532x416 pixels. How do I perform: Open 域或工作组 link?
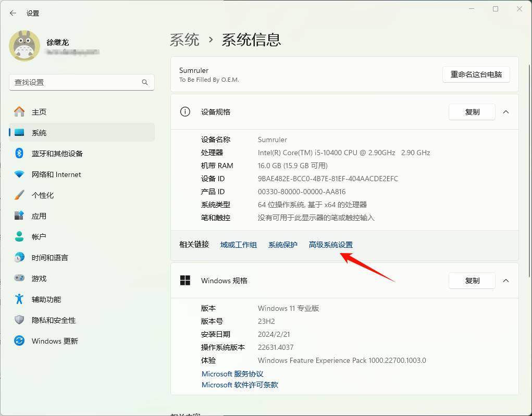[239, 245]
